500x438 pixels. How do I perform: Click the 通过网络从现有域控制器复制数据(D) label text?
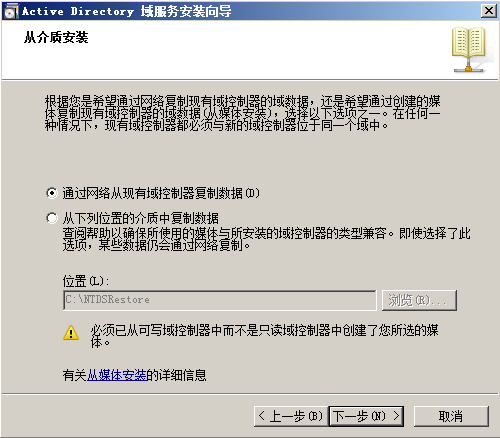(x=161, y=193)
